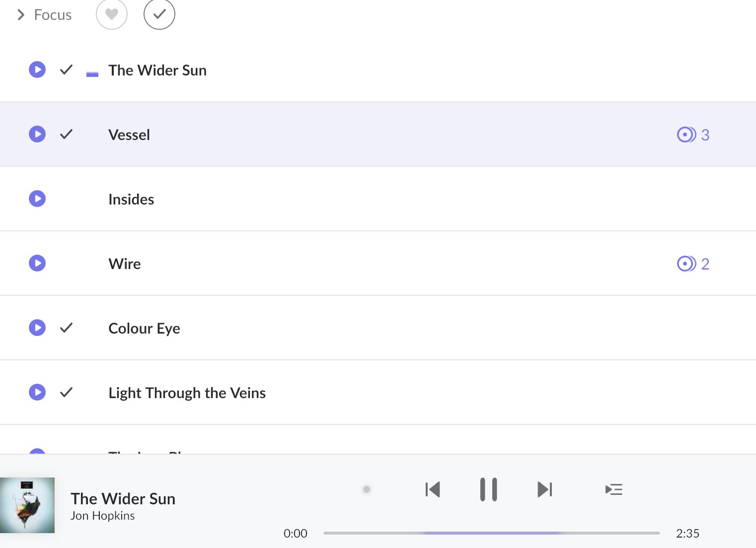Play the track Insides
The height and width of the screenshot is (548, 756).
pos(37,199)
